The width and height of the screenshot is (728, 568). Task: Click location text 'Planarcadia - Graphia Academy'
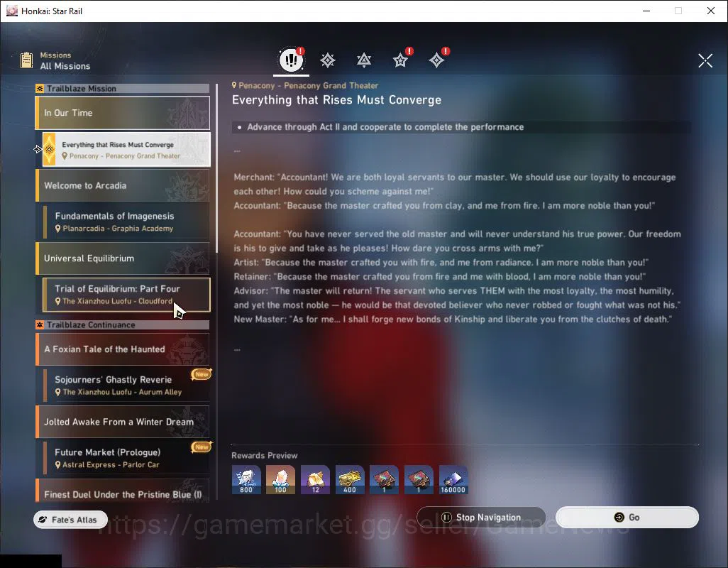coord(118,229)
